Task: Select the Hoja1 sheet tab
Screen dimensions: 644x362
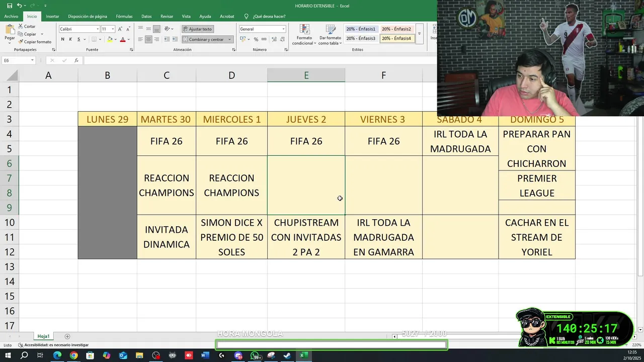Action: [x=43, y=336]
